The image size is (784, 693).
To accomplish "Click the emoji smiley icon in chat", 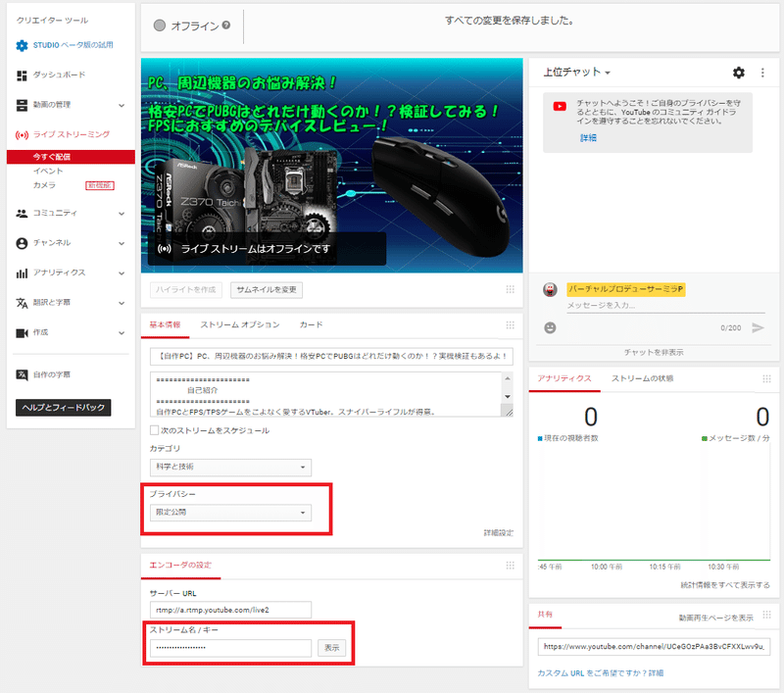I will tap(550, 328).
